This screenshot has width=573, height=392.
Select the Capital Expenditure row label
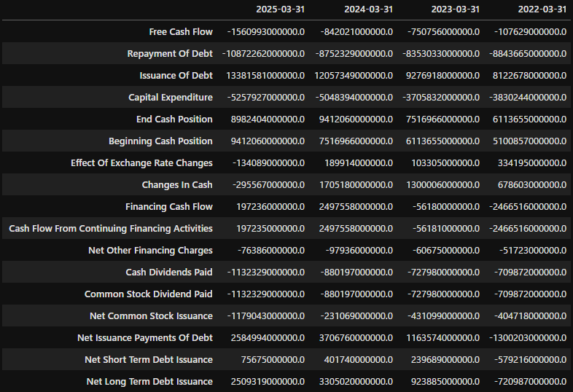click(171, 97)
